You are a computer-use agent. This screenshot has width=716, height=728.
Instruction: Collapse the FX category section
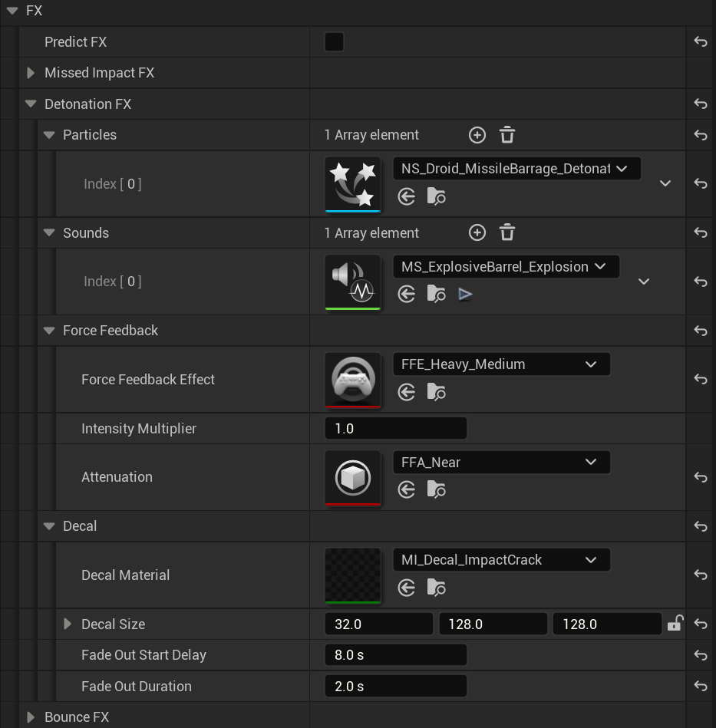12,10
